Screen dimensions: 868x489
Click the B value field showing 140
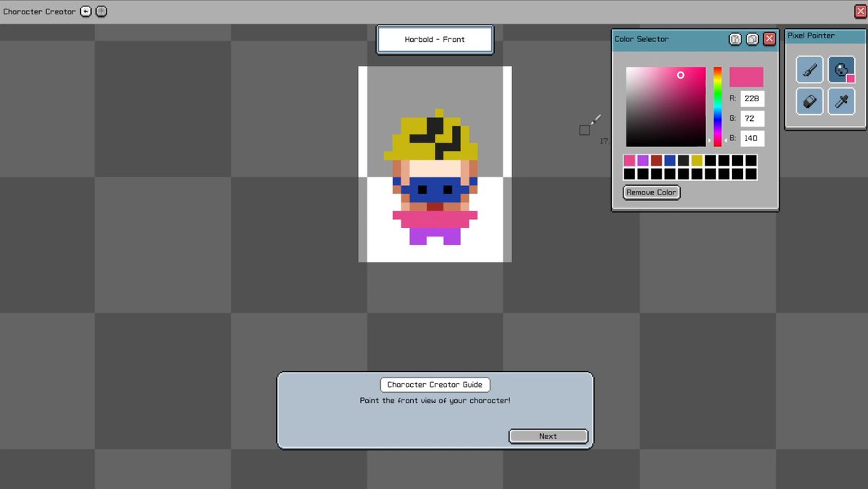(x=752, y=138)
